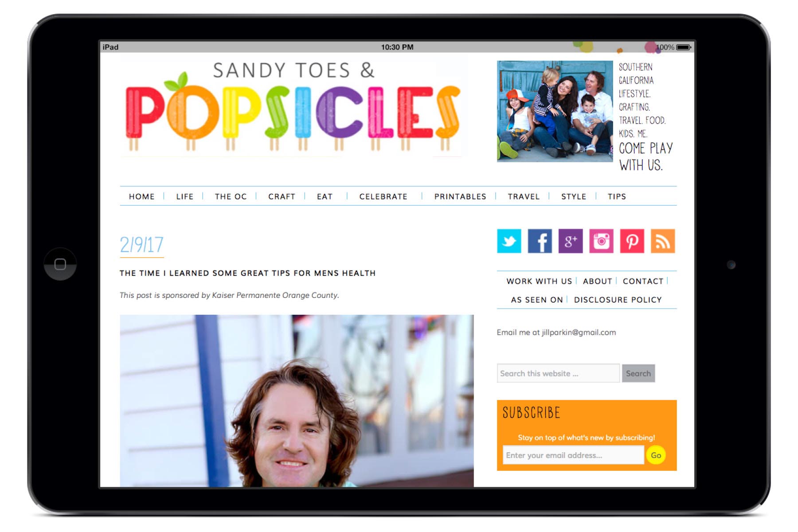Open the WORK WITH US link
This screenshot has width=798, height=532.
coord(539,281)
